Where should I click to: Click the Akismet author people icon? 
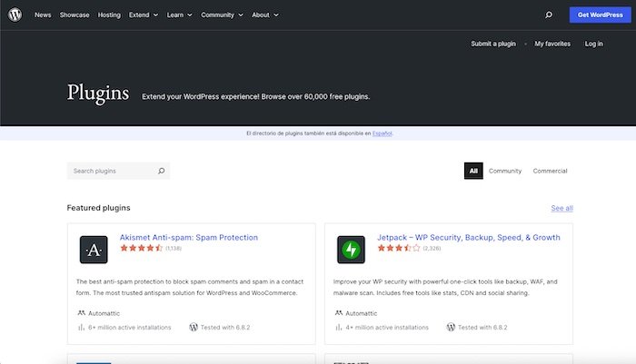click(81, 313)
